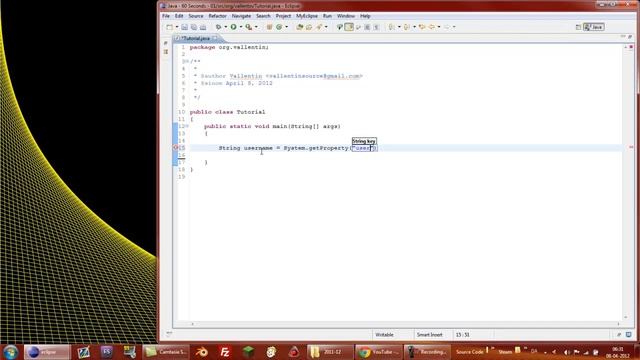This screenshot has height=360, width=640.
Task: Click the Save All toolbar icon
Action: click(x=193, y=27)
